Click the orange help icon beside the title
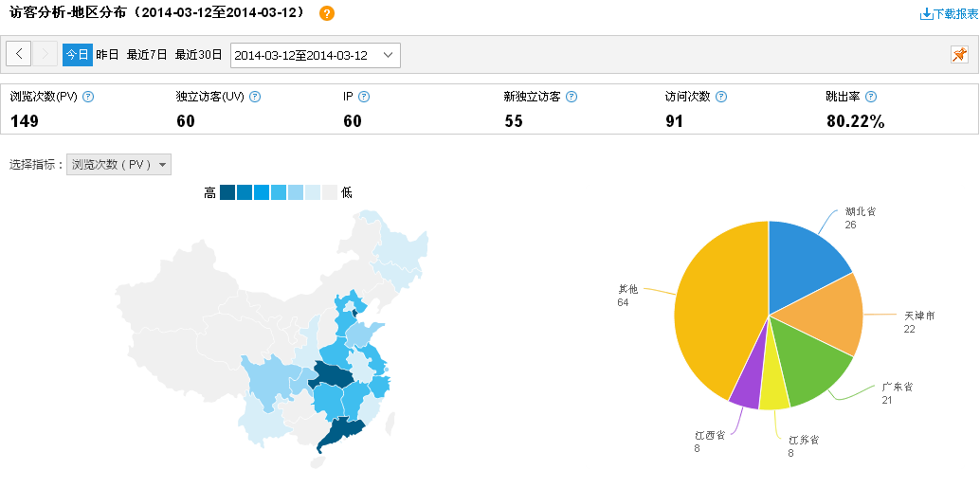This screenshot has width=980, height=488. pyautogui.click(x=327, y=14)
